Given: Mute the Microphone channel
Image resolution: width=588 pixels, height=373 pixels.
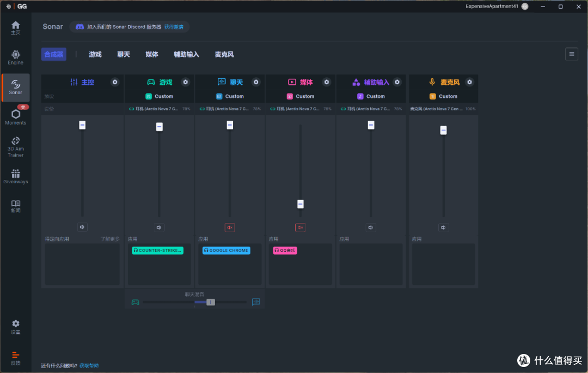Looking at the screenshot, I should click(443, 227).
